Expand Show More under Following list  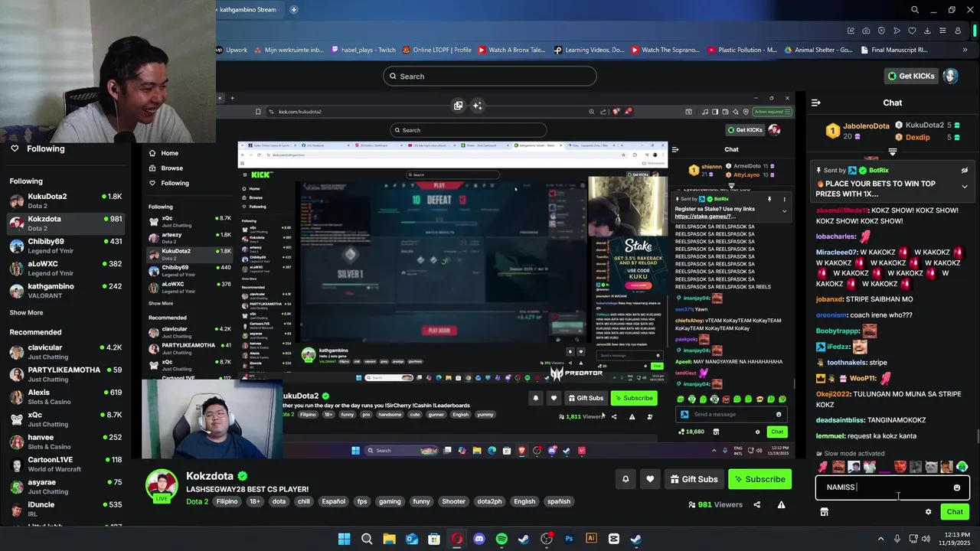26,312
